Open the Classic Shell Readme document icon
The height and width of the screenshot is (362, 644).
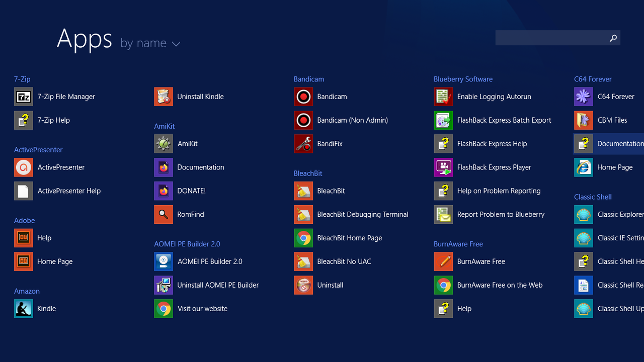(584, 285)
